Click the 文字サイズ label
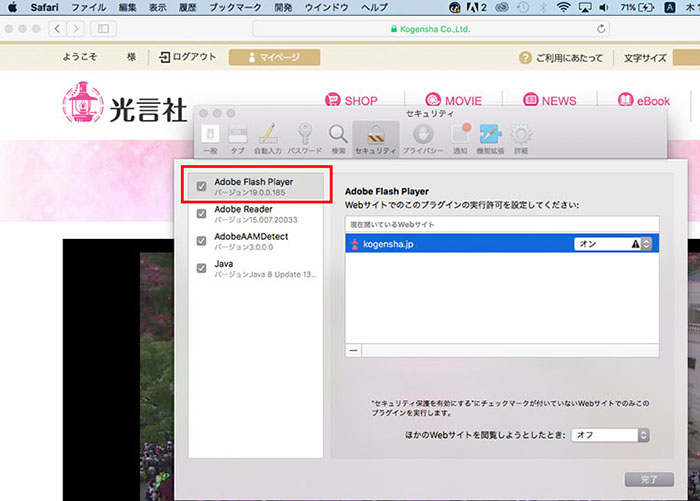This screenshot has width=700, height=501. click(x=645, y=58)
